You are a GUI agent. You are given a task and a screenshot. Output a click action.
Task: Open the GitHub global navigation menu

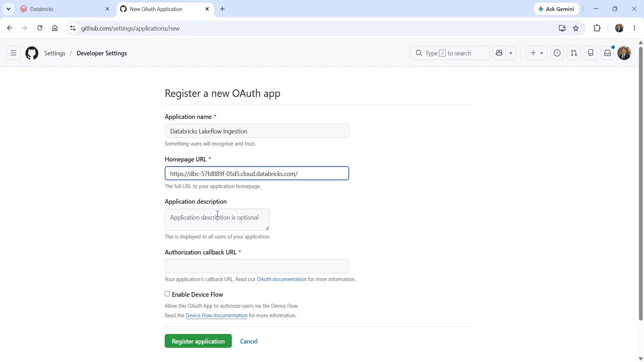13,53
